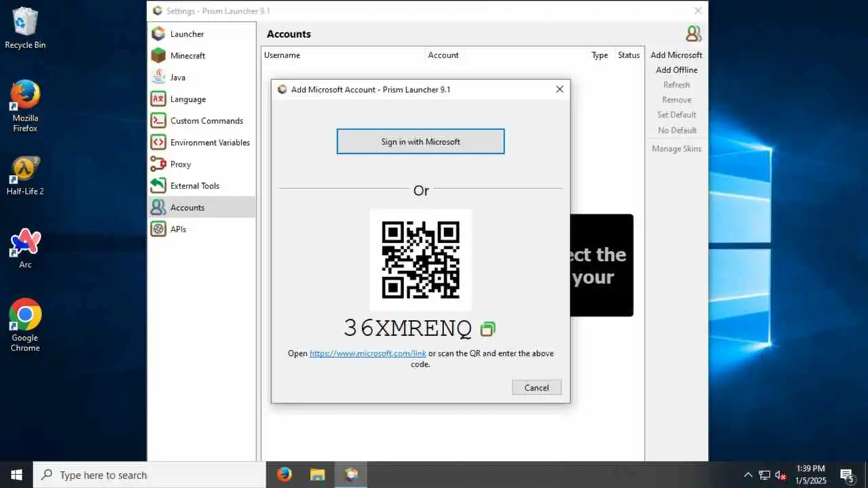Sort accounts by Status column header
Image resolution: width=868 pixels, height=488 pixels.
629,55
